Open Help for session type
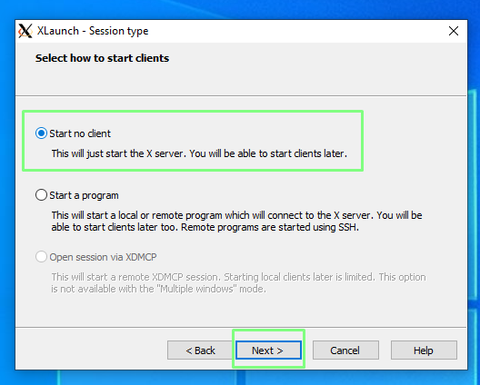Viewport: 480px width, 385px height. click(424, 350)
